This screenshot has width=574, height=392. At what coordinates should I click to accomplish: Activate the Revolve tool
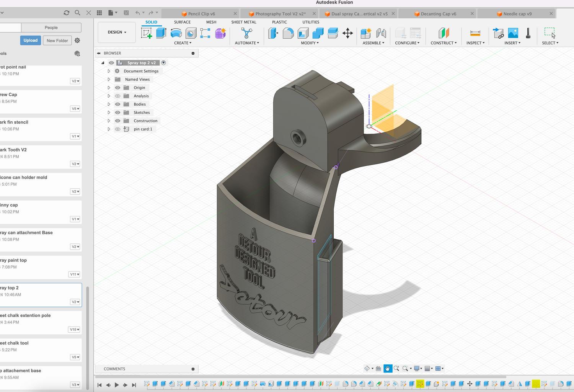pos(176,33)
